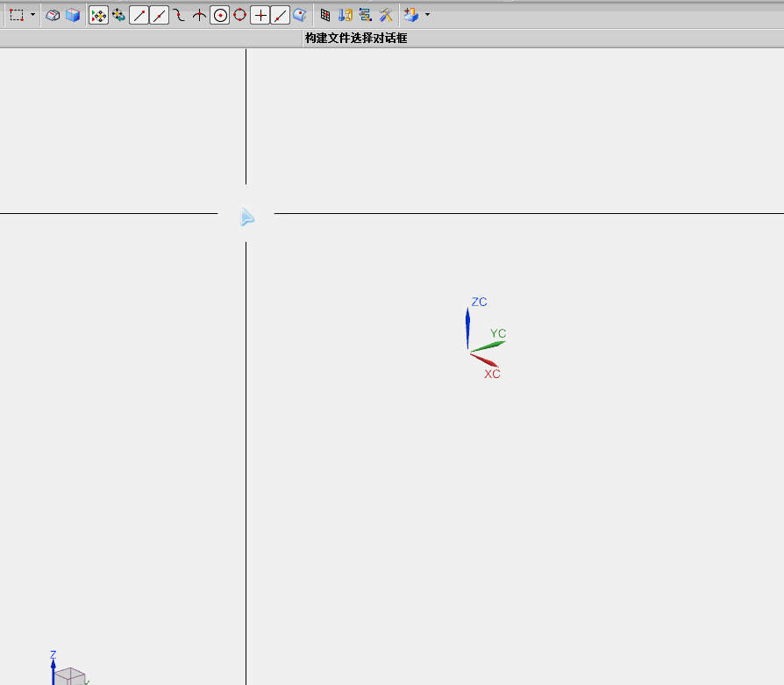Viewport: 784px width, 685px height.
Task: Open the selection tool dropdown arrow
Action: [x=34, y=15]
